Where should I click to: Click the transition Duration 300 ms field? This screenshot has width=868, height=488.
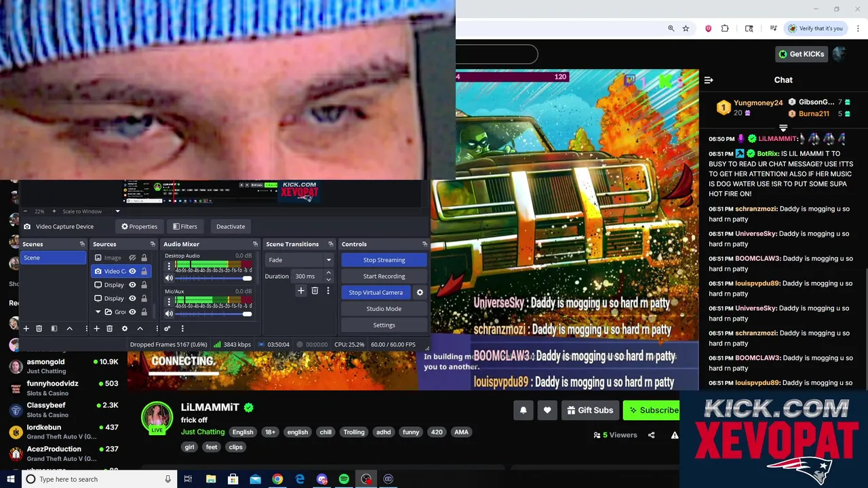[308, 276]
